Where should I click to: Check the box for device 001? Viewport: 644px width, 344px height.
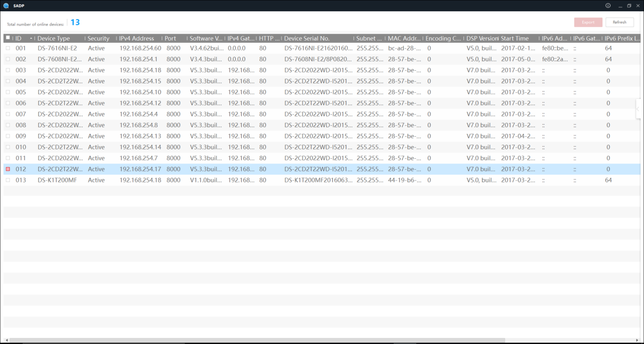pyautogui.click(x=8, y=48)
